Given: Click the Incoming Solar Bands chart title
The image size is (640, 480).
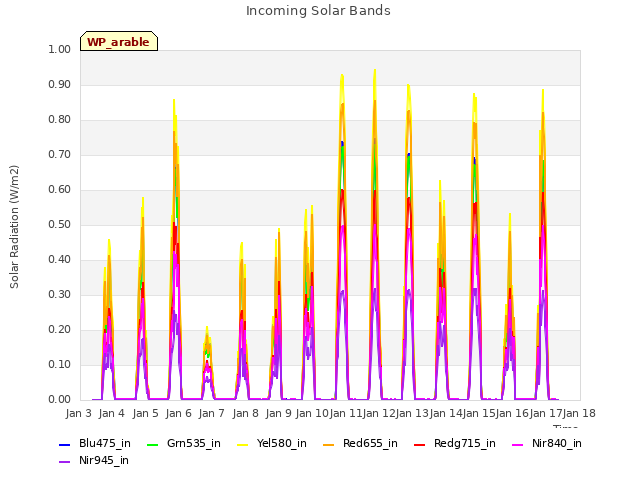Looking at the screenshot, I should pyautogui.click(x=318, y=11).
